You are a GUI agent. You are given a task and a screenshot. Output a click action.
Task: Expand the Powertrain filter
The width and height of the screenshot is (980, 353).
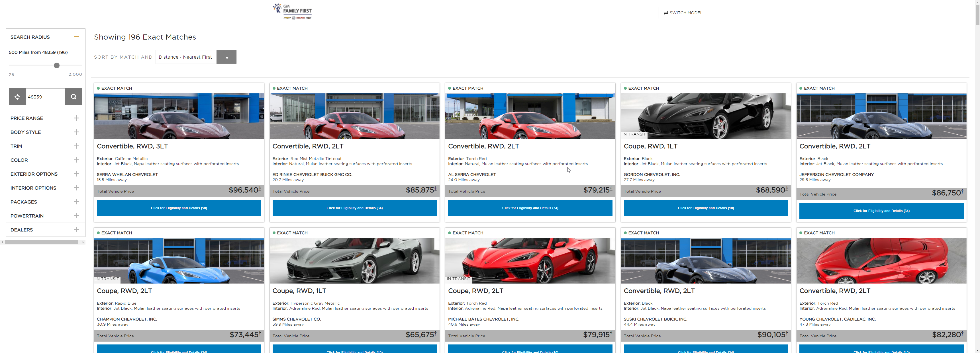click(x=76, y=216)
